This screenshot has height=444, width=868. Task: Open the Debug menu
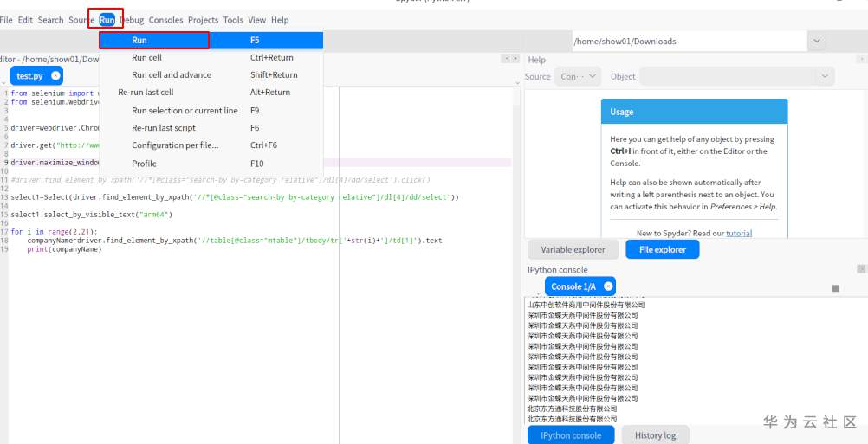pyautogui.click(x=131, y=20)
